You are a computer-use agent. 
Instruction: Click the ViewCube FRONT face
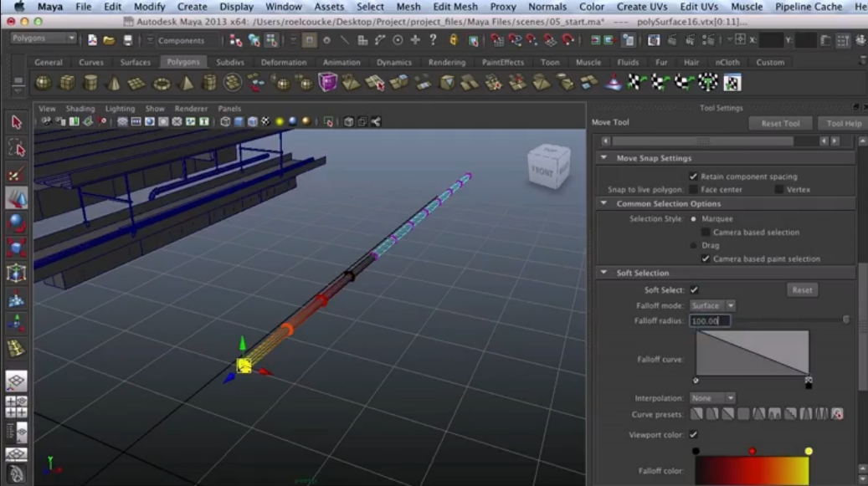click(x=542, y=172)
